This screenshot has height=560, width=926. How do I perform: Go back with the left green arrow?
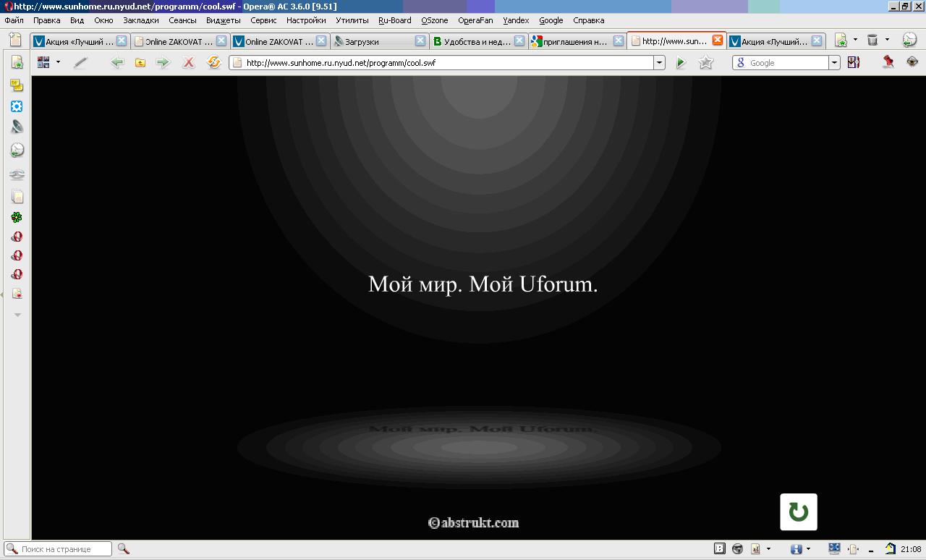(x=116, y=62)
